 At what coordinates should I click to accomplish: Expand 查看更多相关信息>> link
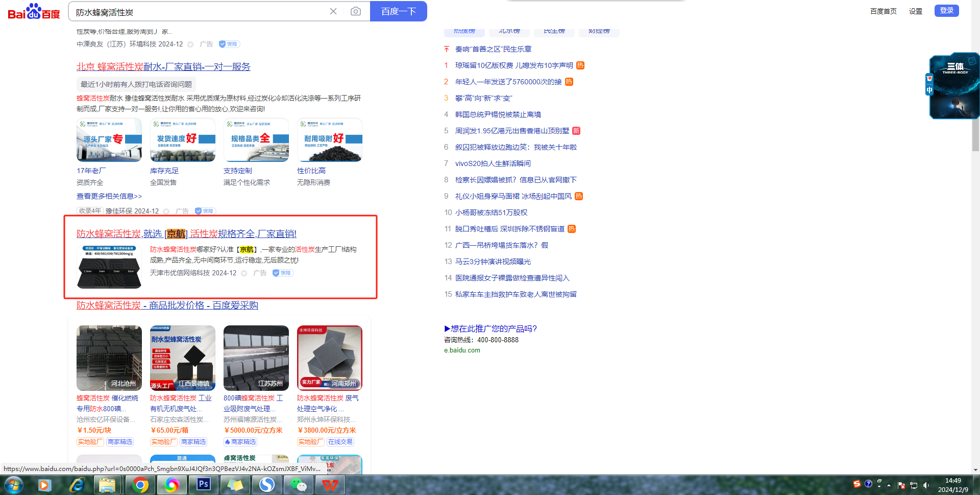(x=109, y=196)
